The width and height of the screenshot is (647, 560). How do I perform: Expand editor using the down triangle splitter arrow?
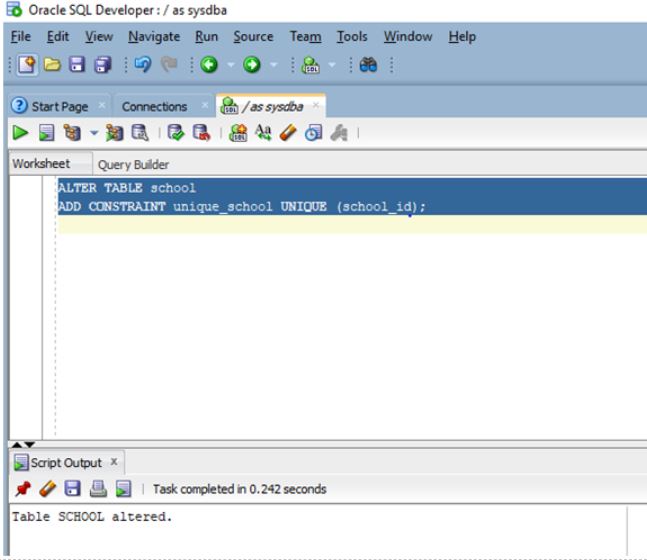30,444
